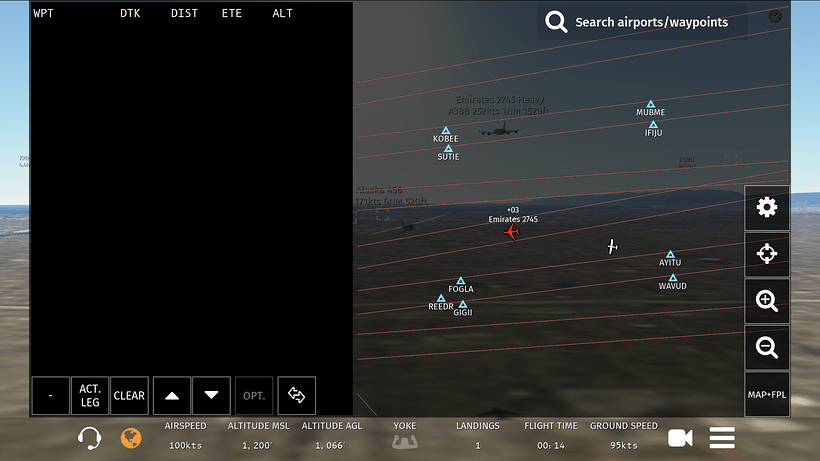Reverse flight plan with swap arrows icon
This screenshot has width=820, height=461.
click(x=297, y=396)
